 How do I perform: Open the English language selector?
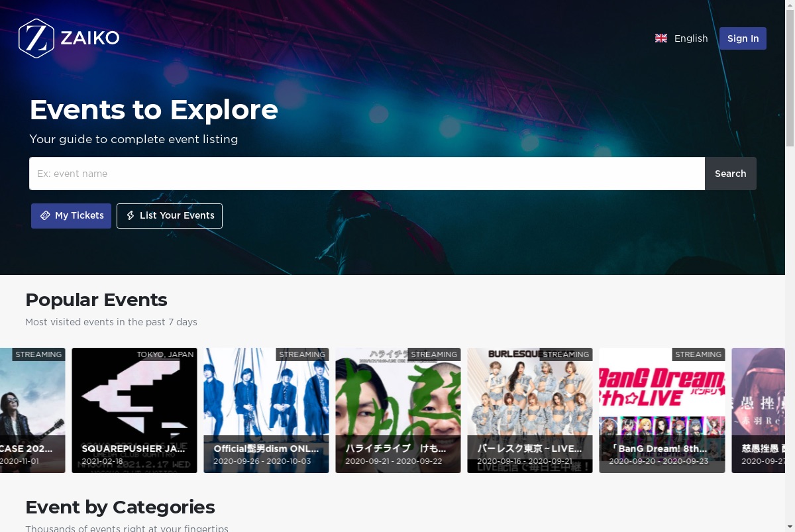[682, 38]
